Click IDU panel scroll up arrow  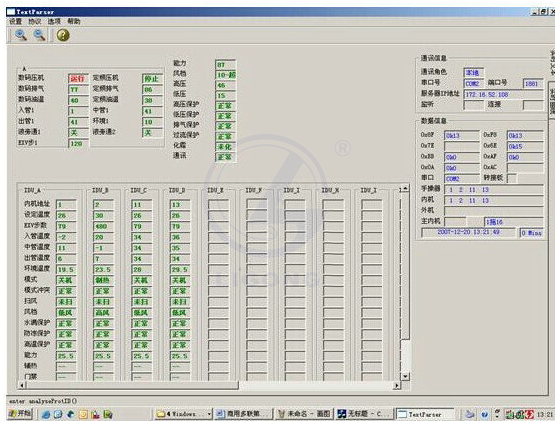point(405,188)
